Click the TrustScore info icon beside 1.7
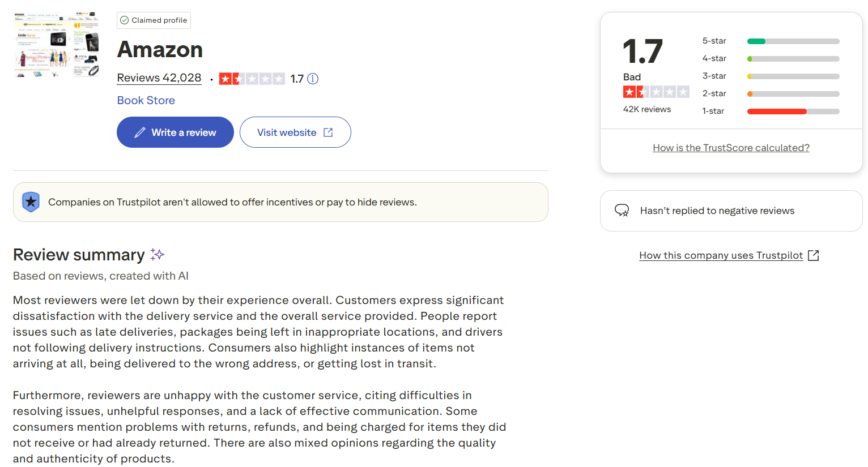Screen dimensions: 868x467 313,79
